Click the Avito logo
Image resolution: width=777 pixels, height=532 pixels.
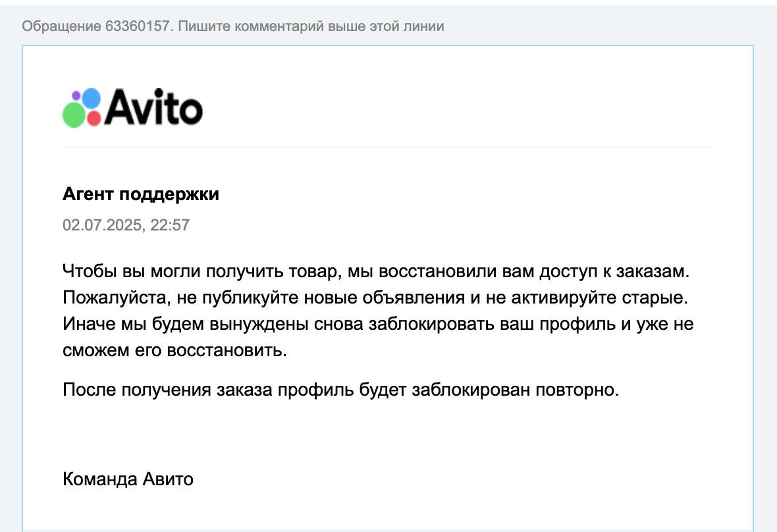pyautogui.click(x=133, y=108)
